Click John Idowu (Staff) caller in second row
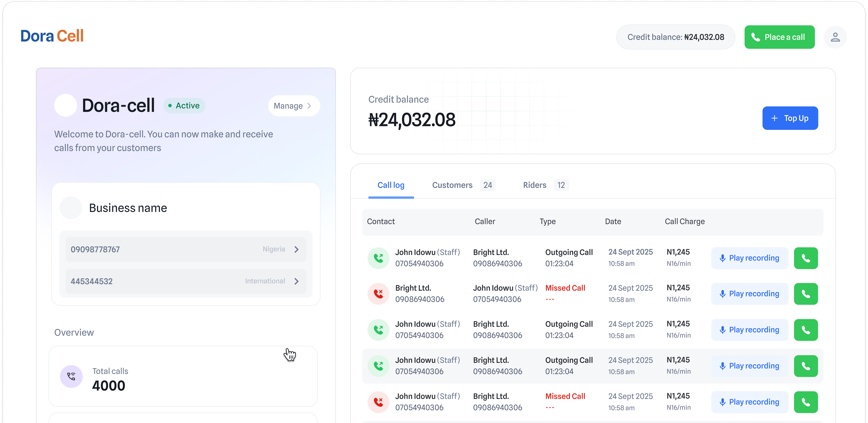The width and height of the screenshot is (868, 423). coord(505,288)
